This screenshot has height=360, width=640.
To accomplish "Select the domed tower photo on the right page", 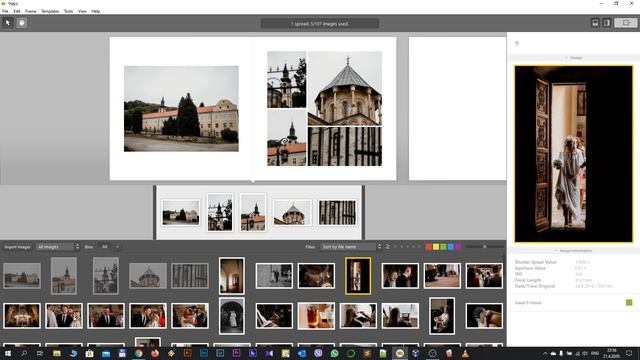I will pyautogui.click(x=345, y=88).
